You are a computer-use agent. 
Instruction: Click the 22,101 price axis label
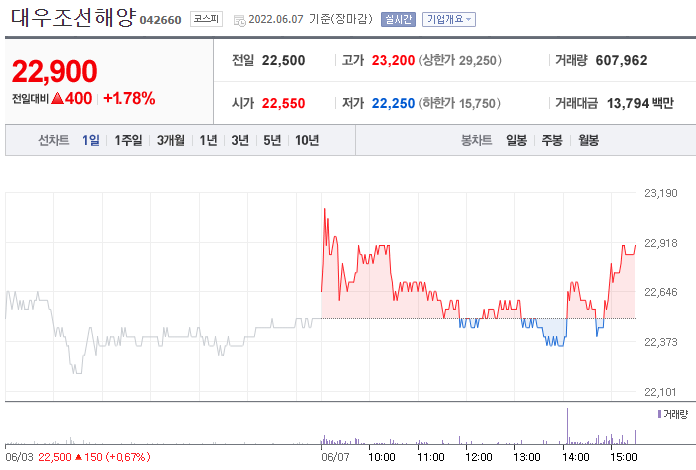[661, 392]
